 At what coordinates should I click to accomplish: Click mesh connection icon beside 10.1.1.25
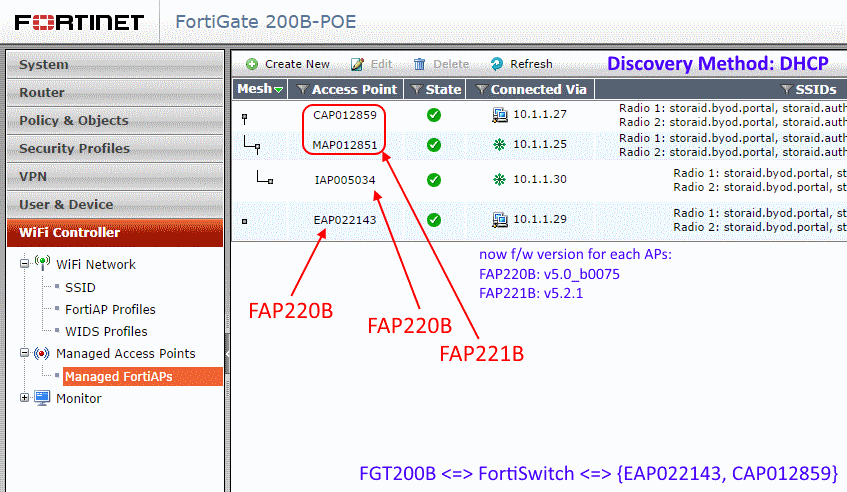tap(500, 144)
